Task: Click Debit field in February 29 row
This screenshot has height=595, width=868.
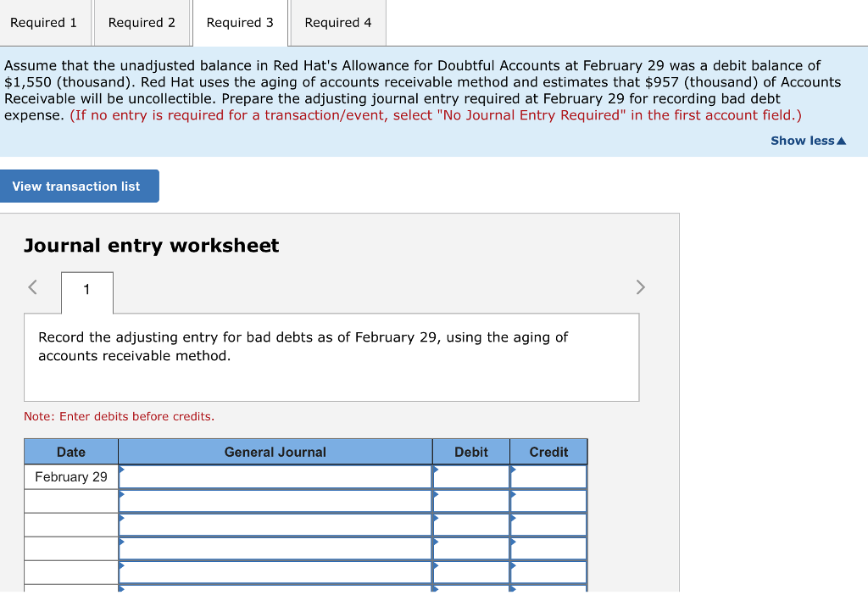Action: tap(471, 477)
